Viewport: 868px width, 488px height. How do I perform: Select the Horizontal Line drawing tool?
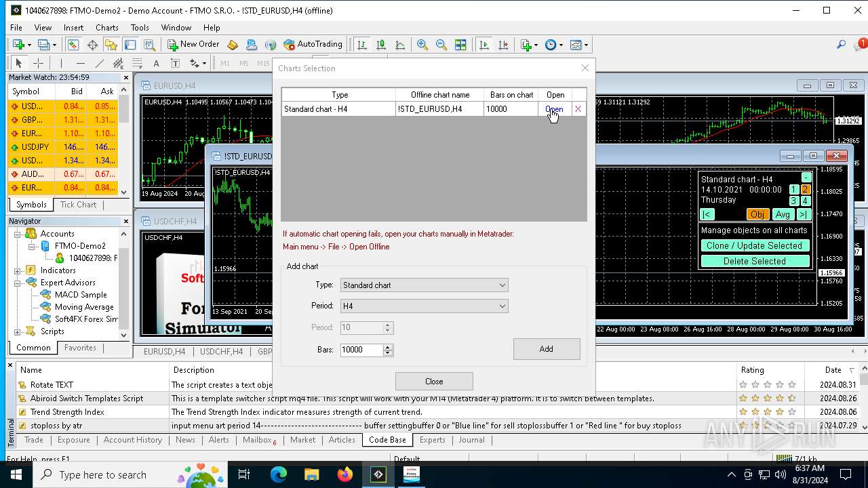pyautogui.click(x=80, y=63)
